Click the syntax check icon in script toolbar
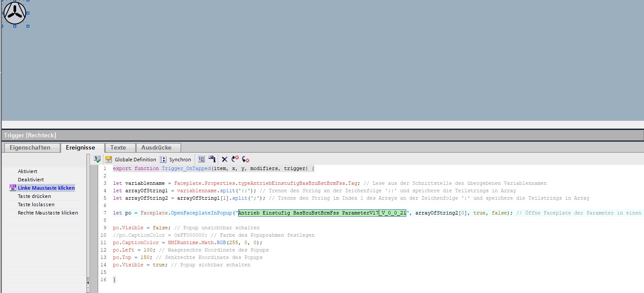644x293 pixels. (x=97, y=160)
